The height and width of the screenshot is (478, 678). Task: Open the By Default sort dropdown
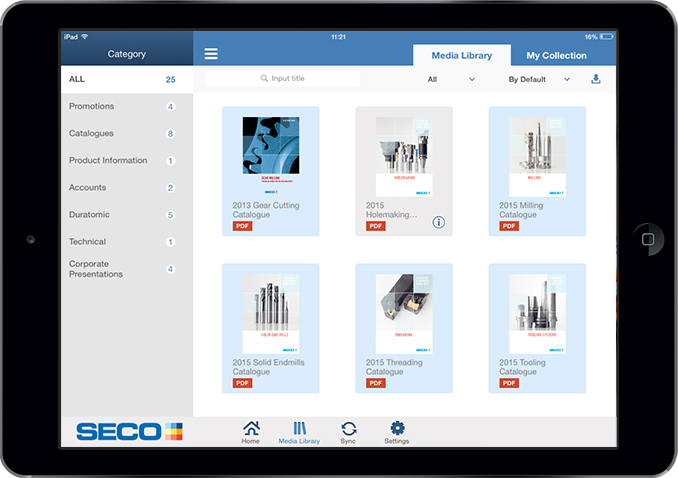(539, 79)
